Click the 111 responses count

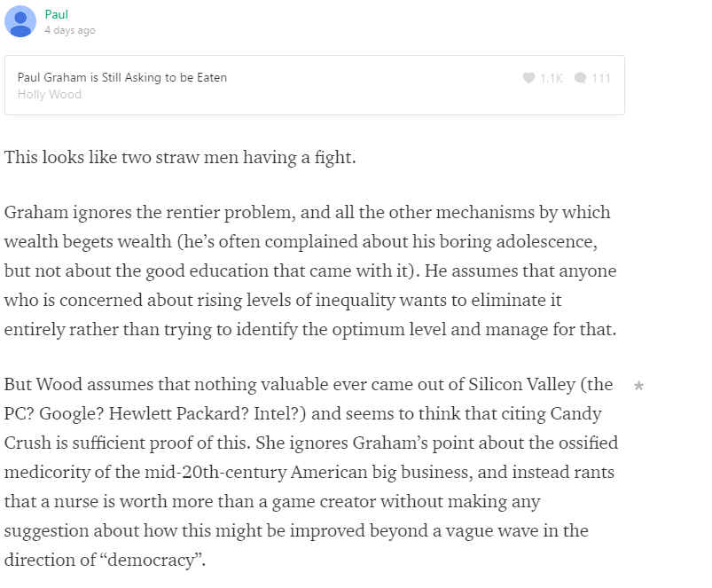[601, 78]
